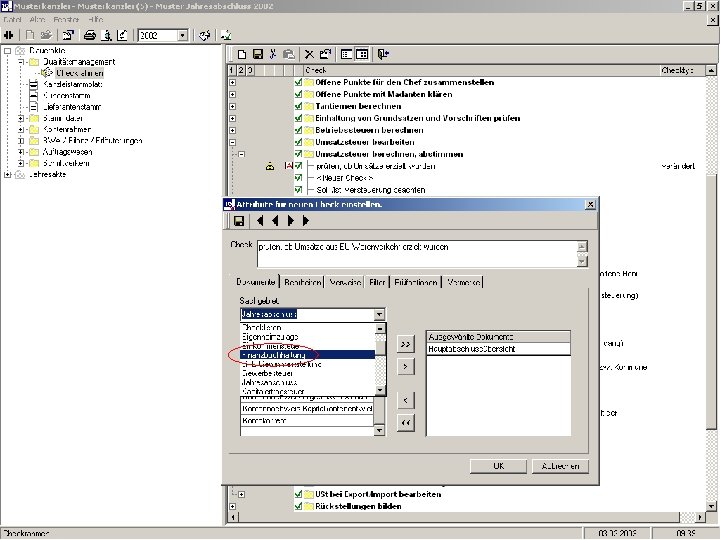Viewport: 720px width, 540px height.
Task: Expand the Stammdaten tree node
Action: coord(21,118)
